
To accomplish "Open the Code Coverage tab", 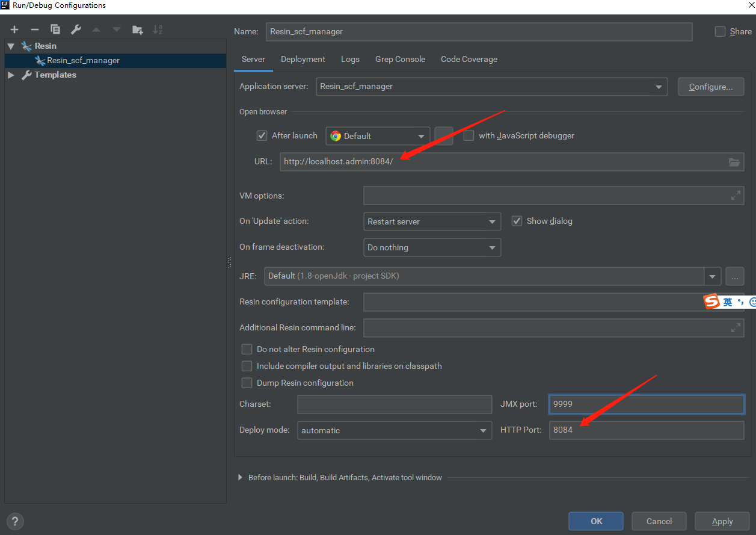I will [469, 59].
